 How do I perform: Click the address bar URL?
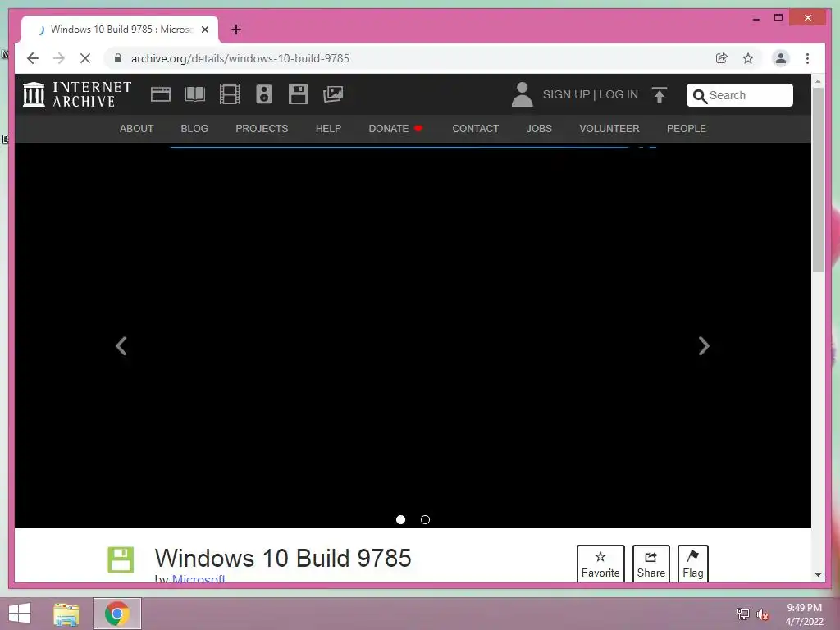tap(240, 58)
